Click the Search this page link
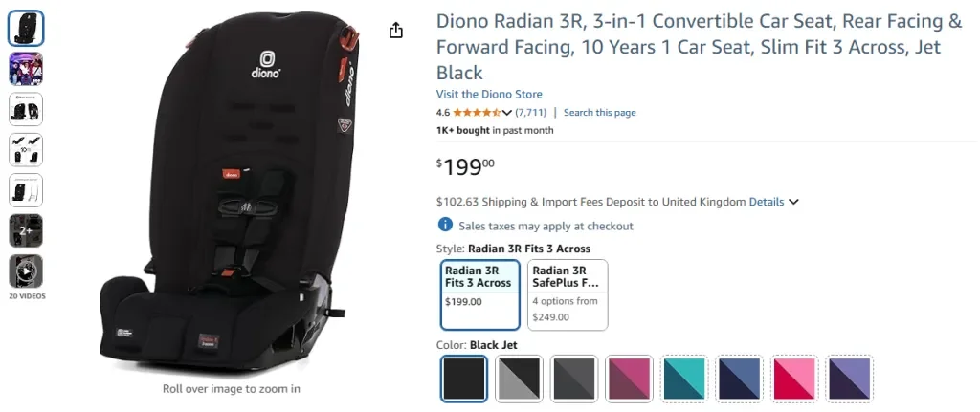This screenshot has width=980, height=412. (599, 113)
